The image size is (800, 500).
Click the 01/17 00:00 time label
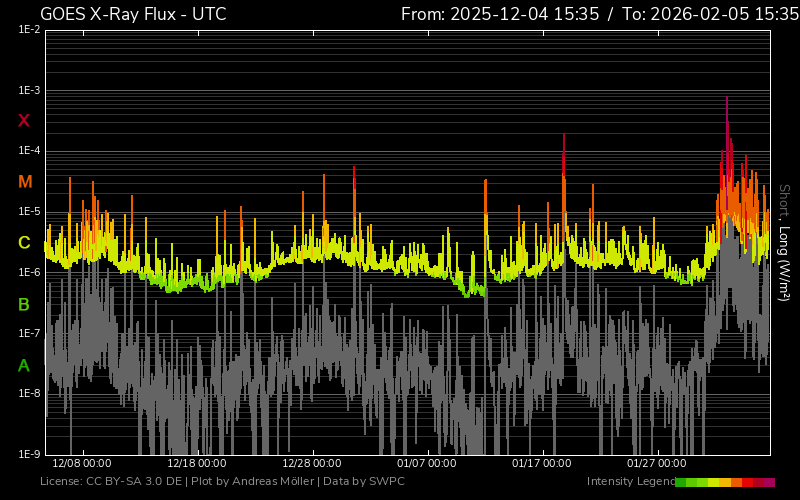click(x=542, y=464)
